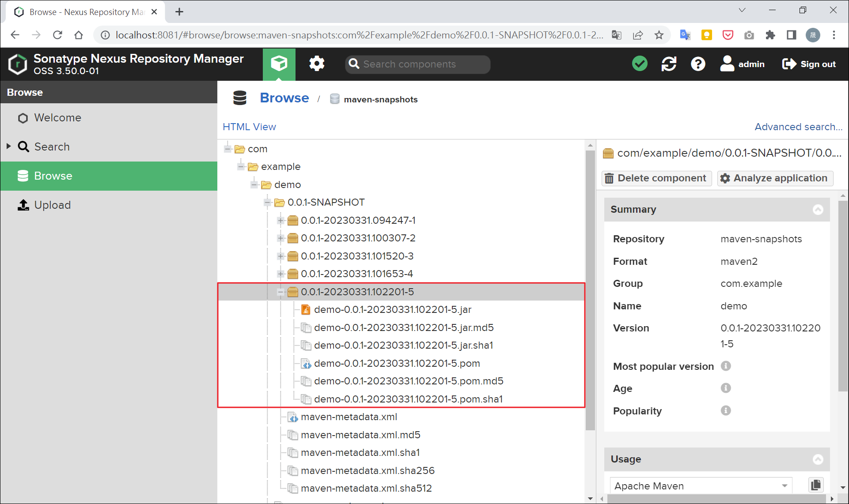Open the Browse components mode icon
The width and height of the screenshot is (849, 504).
[x=279, y=64]
